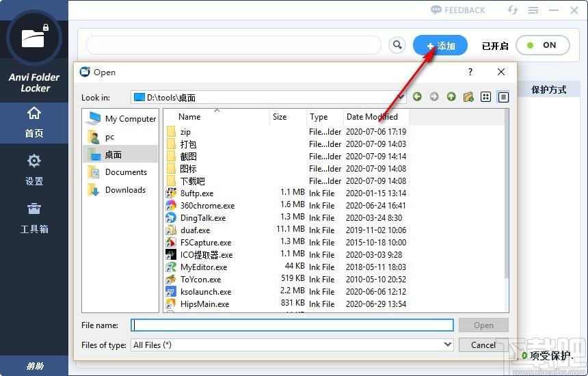Select the HipsMain.exe file
588x376 pixels.
coord(204,304)
